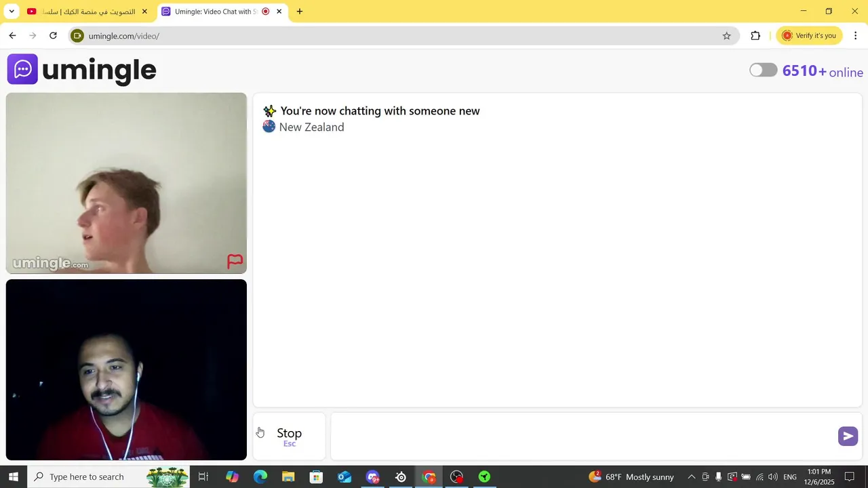Stop the current chat
The image size is (868, 488).
tap(290, 436)
